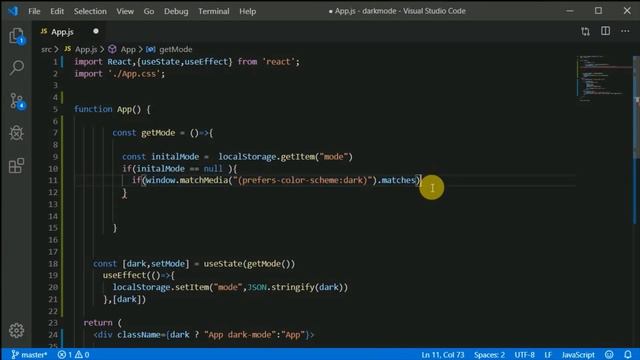Open the Extensions view
Viewport: 640px width, 360px height.
tap(16, 166)
